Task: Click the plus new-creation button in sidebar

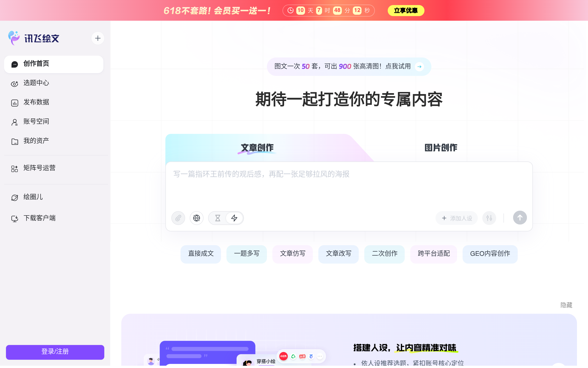Action: point(98,38)
